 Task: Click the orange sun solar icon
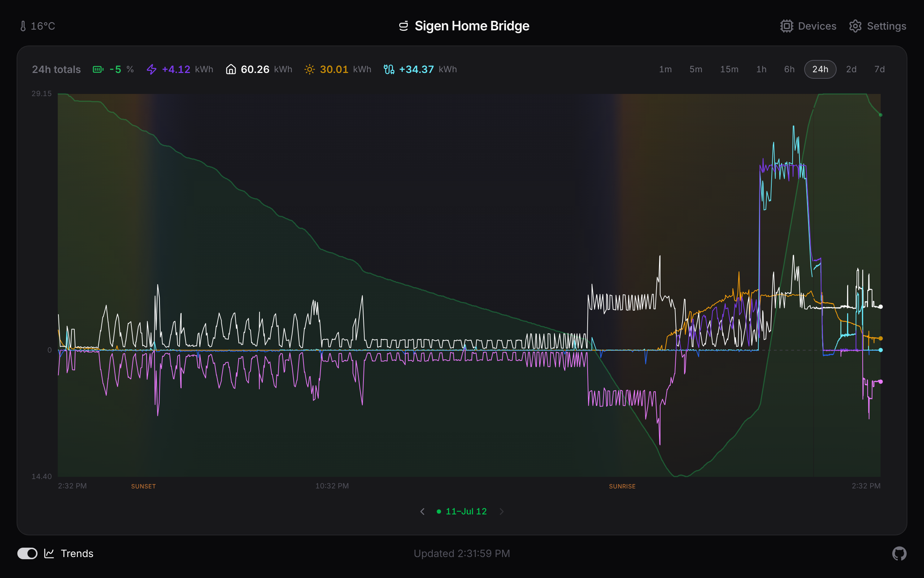(310, 69)
